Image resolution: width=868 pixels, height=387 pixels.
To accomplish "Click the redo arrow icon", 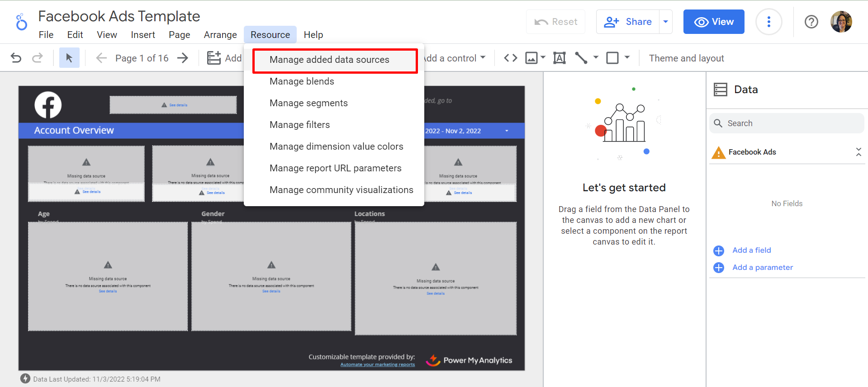I will 38,58.
